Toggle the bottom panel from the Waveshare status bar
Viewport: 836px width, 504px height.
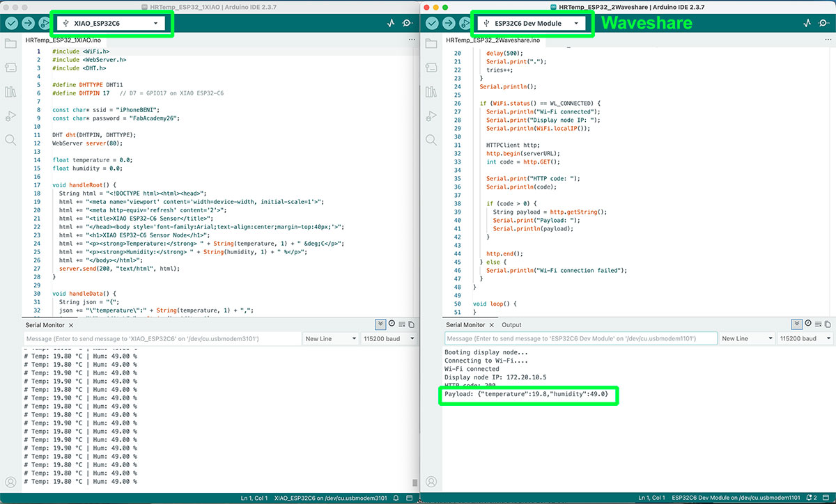[x=827, y=498]
